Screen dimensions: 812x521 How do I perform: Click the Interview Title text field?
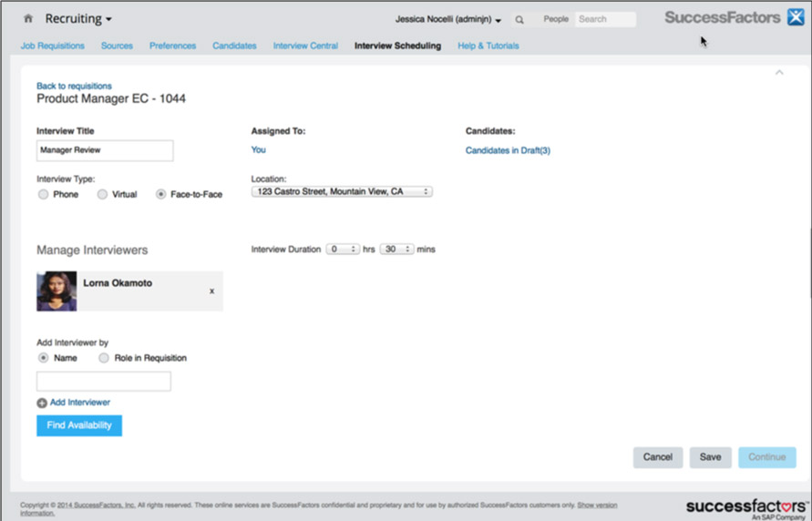(105, 150)
